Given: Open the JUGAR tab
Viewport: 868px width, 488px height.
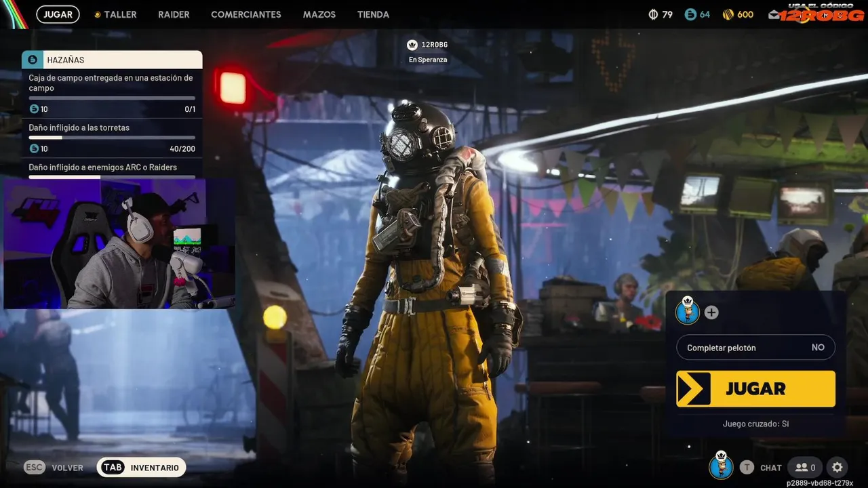Looking at the screenshot, I should 58,14.
